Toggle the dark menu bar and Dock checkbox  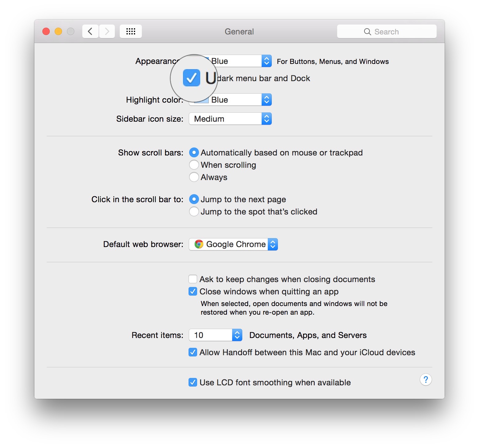(x=192, y=78)
